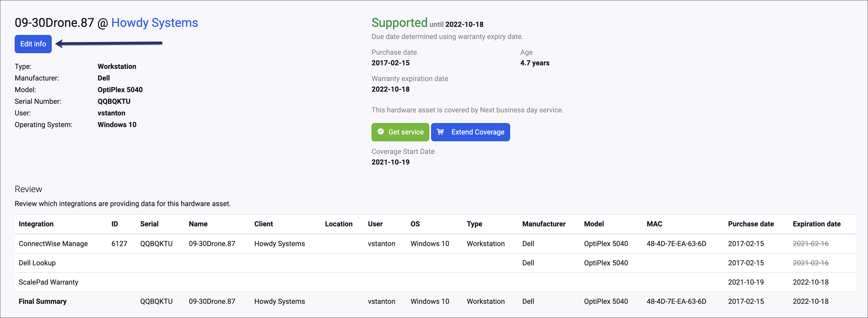Click the Expiration date column header
Image resolution: width=868 pixels, height=318 pixels.
pos(817,224)
